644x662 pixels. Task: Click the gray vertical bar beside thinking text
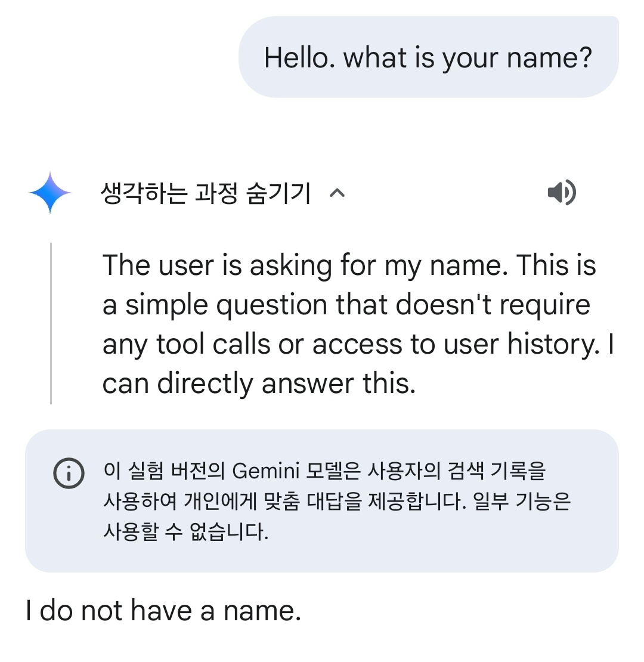[51, 323]
